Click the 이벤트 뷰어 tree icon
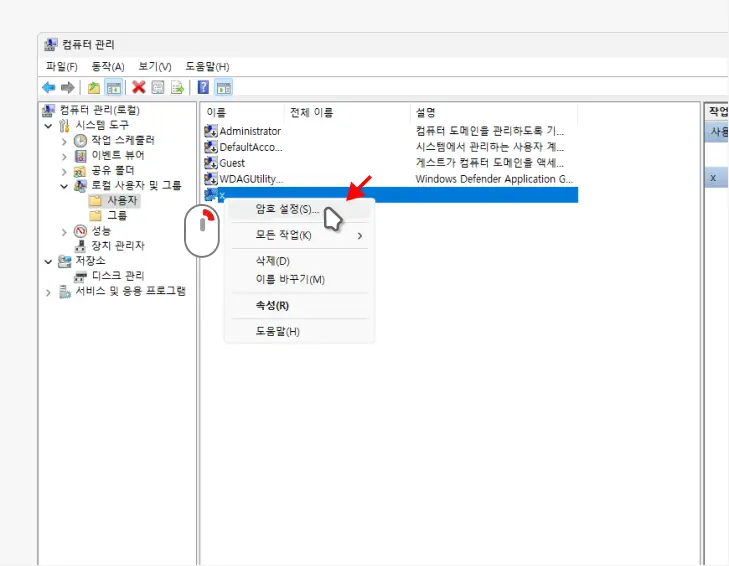The image size is (729, 566). point(80,156)
